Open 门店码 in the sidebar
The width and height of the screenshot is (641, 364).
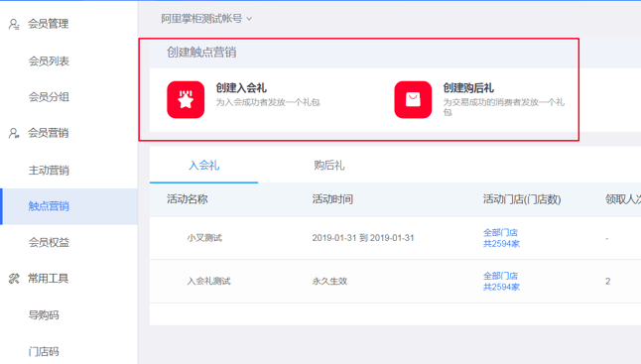[44, 352]
